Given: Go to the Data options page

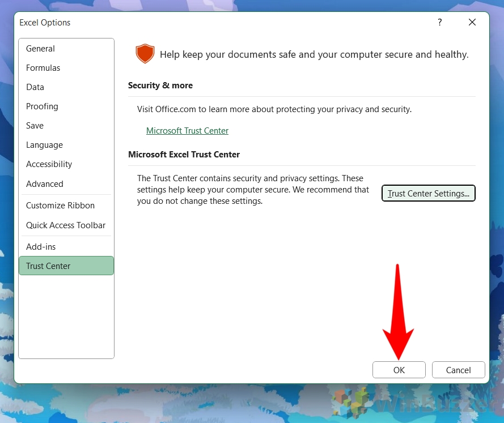Looking at the screenshot, I should (66, 87).
